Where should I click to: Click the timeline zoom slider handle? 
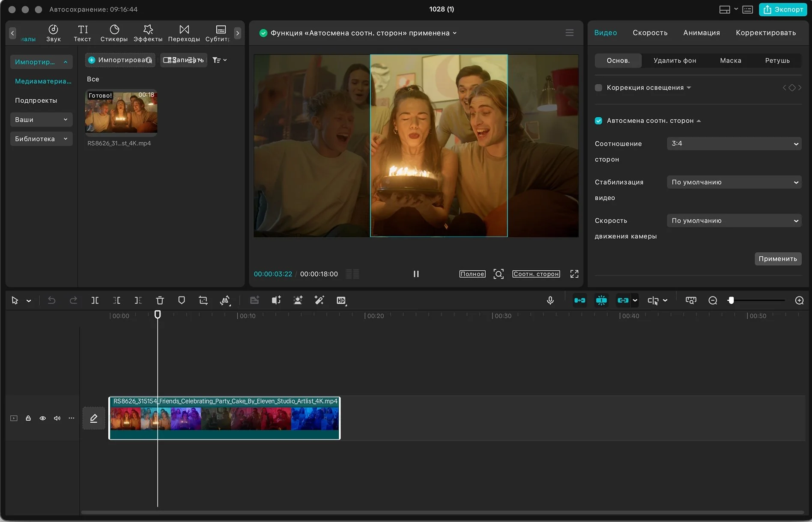[731, 300]
